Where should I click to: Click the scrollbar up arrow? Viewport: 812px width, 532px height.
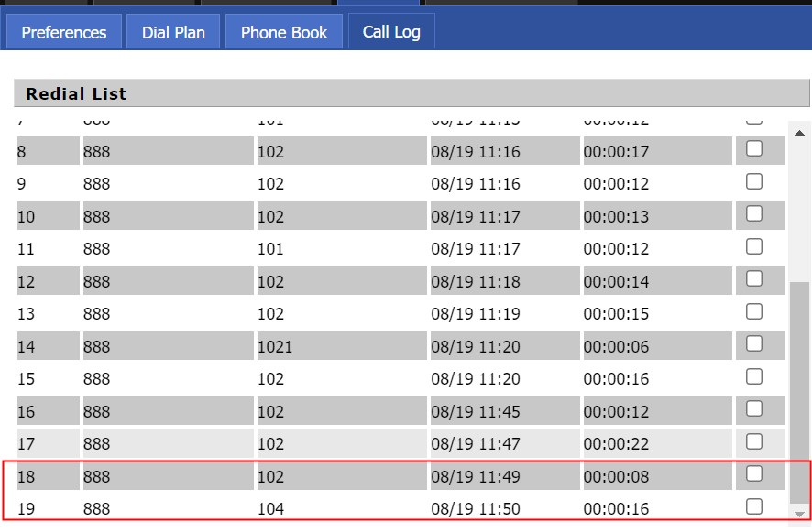tap(799, 133)
